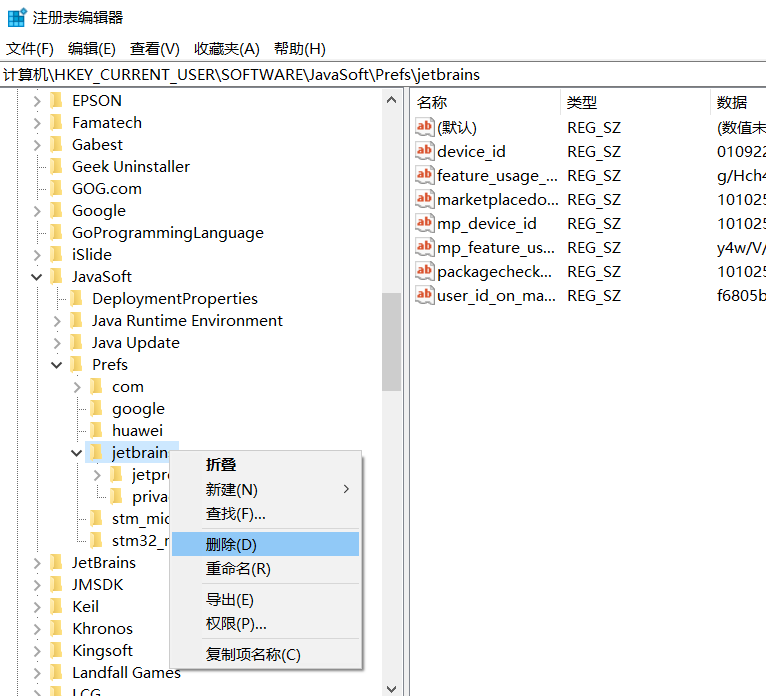Click the user_id_on_ma... value icon
The height and width of the screenshot is (696, 766).
[x=425, y=296]
